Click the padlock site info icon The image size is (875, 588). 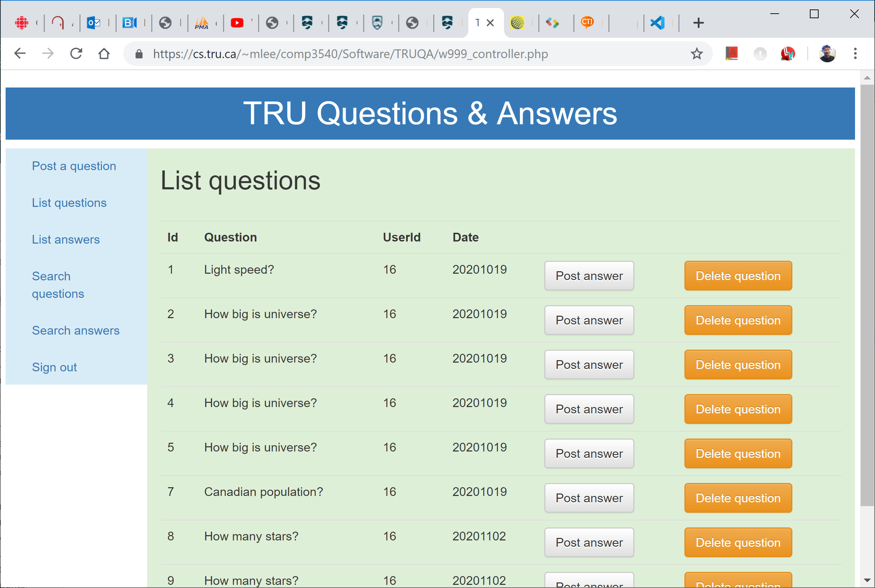click(x=139, y=54)
